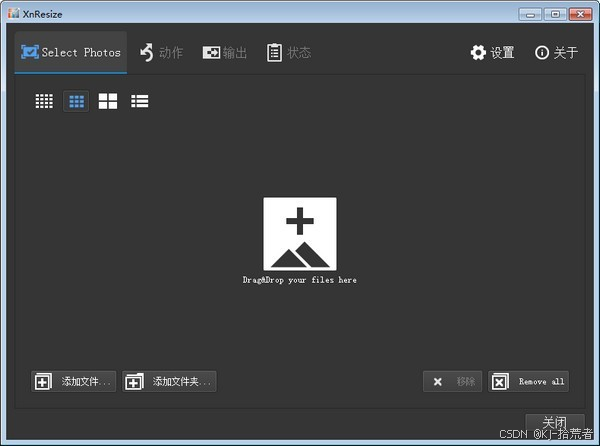The image size is (600, 446).
Task: Select the medium thumbnail grid view
Action: point(76,101)
